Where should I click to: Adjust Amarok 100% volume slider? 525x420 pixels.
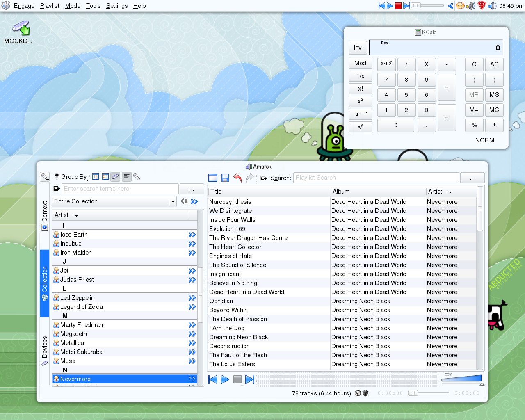pos(462,379)
